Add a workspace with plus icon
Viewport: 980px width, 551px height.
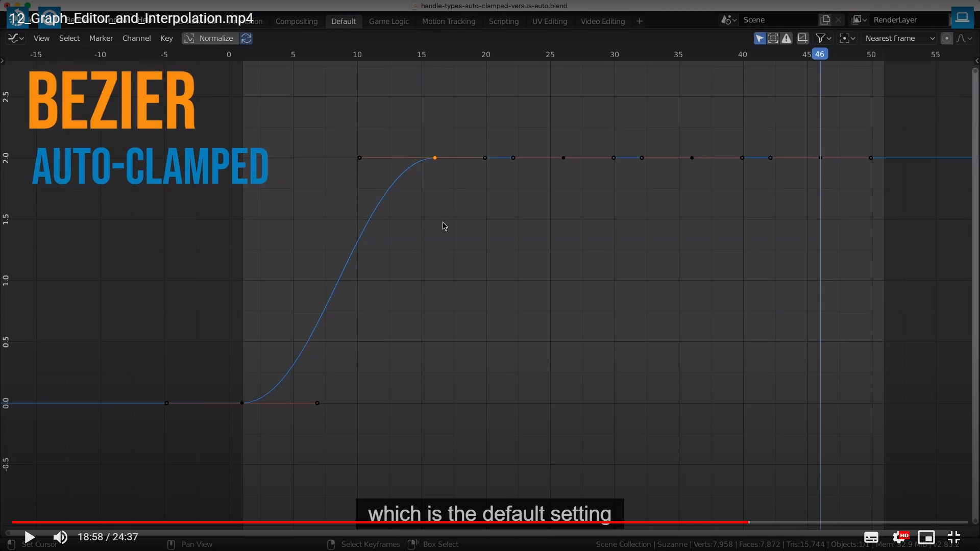[639, 21]
